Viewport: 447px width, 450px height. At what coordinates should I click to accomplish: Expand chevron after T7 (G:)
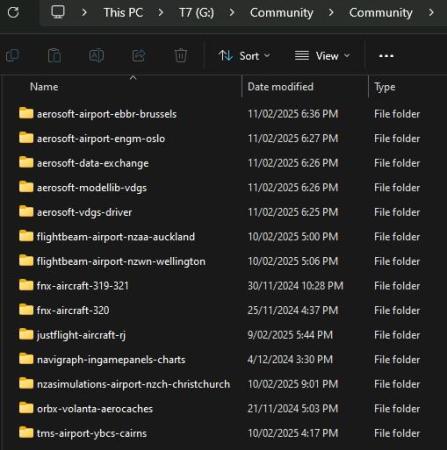232,13
